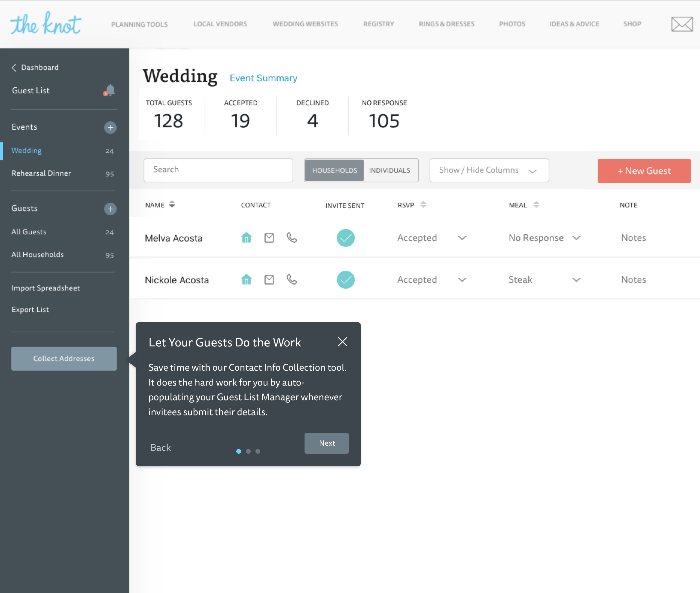Jump to second tooltip pagination dot

248,451
